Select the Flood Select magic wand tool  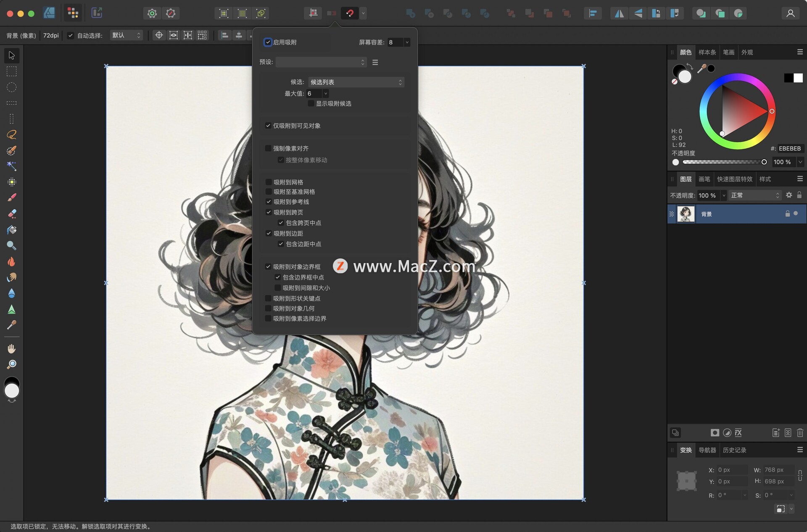tap(12, 166)
